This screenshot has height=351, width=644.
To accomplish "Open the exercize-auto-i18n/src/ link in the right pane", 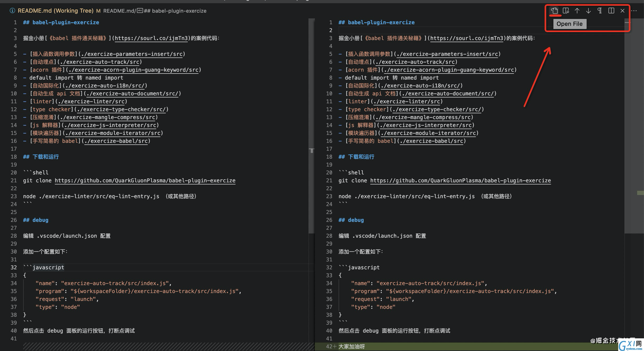I will tap(420, 86).
